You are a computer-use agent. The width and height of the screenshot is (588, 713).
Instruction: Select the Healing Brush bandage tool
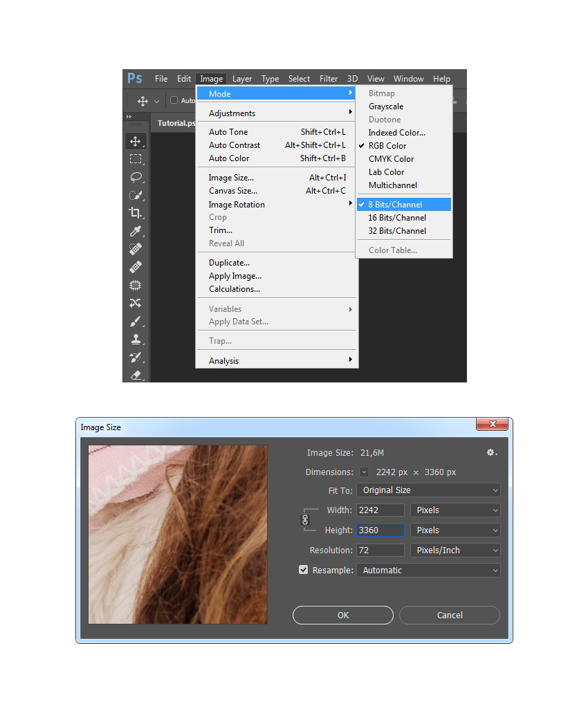(x=136, y=267)
